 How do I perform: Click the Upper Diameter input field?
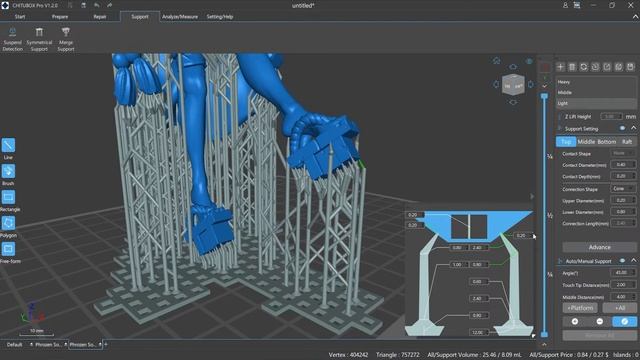[623, 200]
